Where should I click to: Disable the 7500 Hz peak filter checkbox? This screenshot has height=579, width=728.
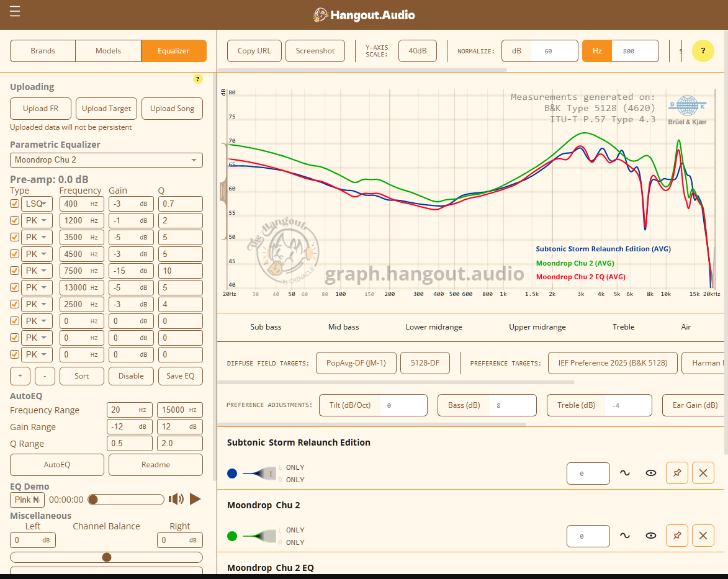(x=15, y=271)
